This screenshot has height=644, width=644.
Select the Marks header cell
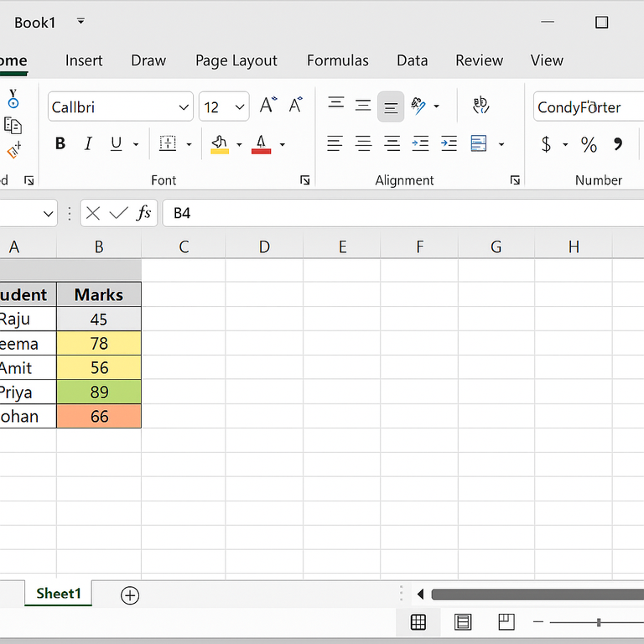pyautogui.click(x=99, y=294)
